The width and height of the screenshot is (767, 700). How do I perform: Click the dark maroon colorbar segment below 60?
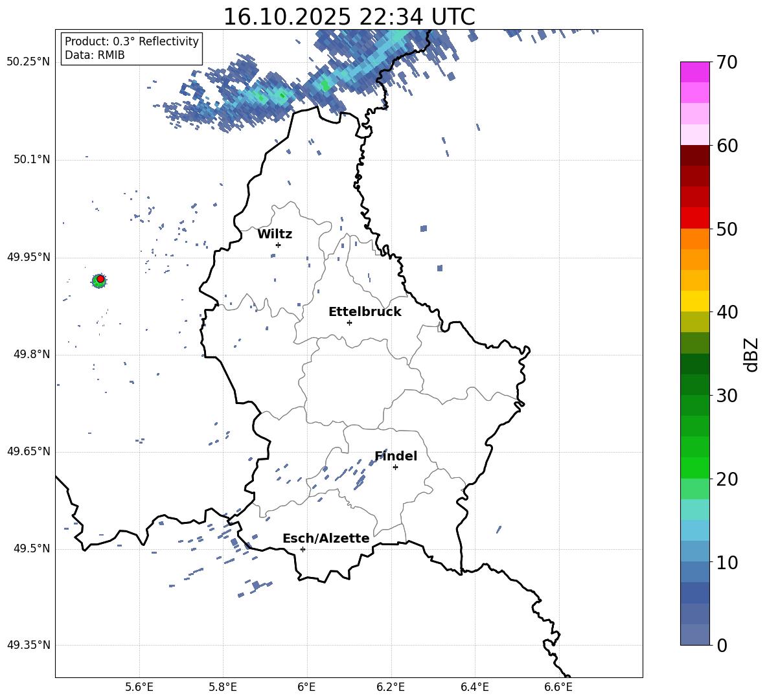tap(694, 155)
